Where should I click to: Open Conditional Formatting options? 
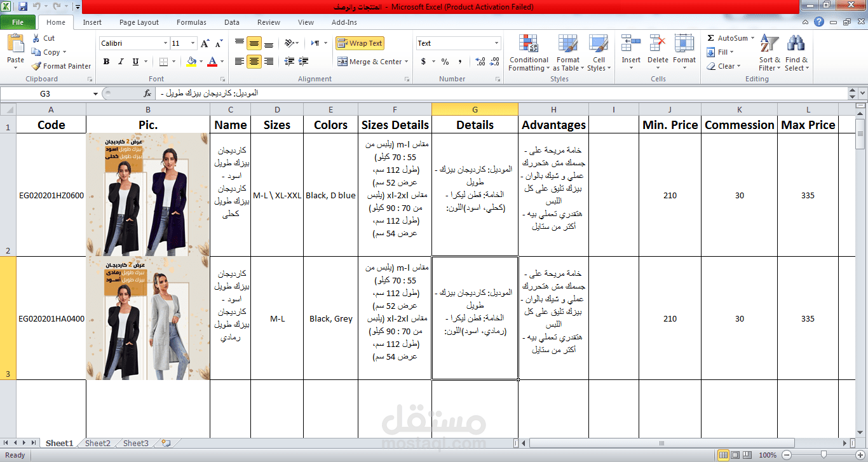pyautogui.click(x=529, y=53)
